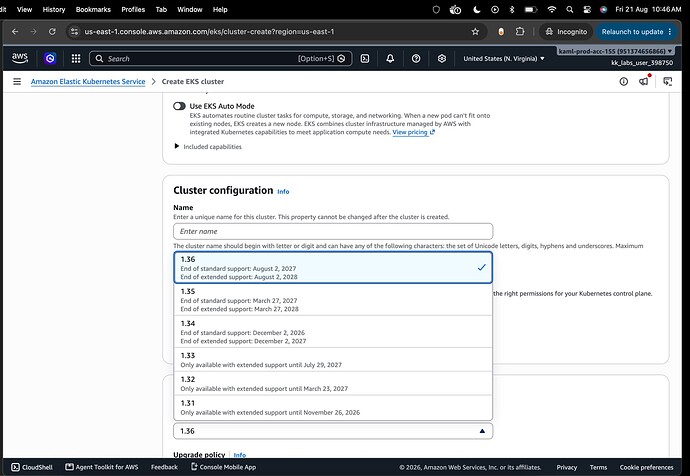
Task: Open the page info circle icon
Action: pos(624,81)
